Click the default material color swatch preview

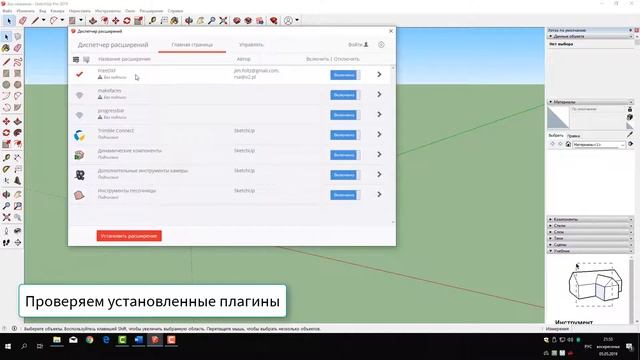coord(558,118)
